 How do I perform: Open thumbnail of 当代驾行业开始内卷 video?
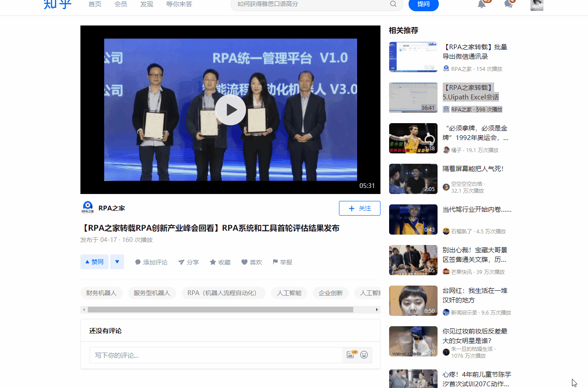pos(413,219)
